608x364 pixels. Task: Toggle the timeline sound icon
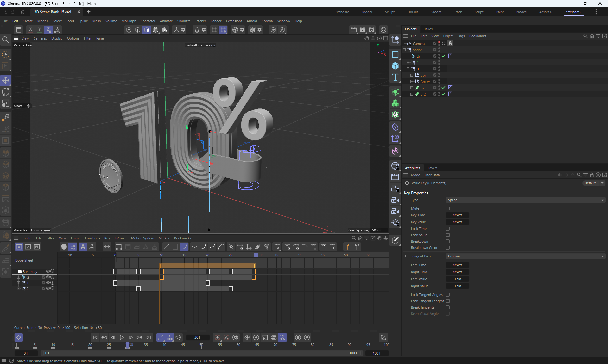click(x=178, y=337)
